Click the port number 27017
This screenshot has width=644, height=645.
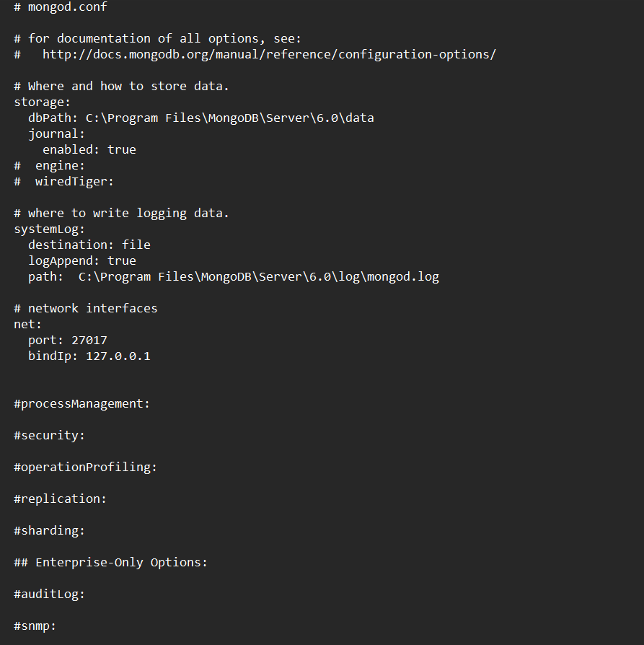(89, 340)
